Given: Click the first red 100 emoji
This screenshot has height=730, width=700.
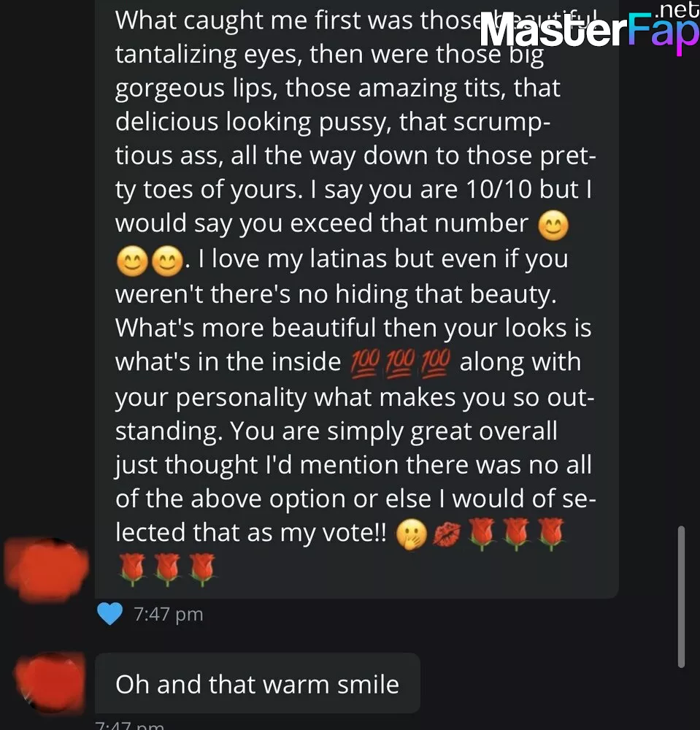Looking at the screenshot, I should 364,364.
